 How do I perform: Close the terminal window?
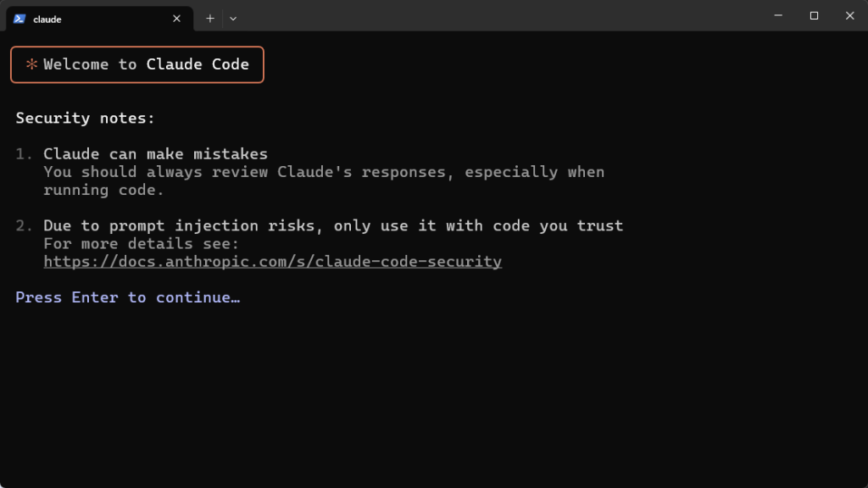(849, 15)
